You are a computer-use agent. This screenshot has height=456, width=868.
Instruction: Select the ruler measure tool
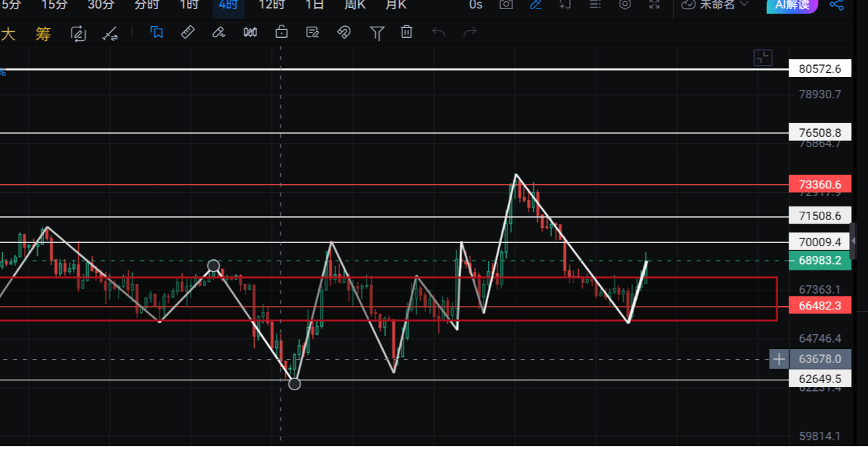(x=188, y=32)
